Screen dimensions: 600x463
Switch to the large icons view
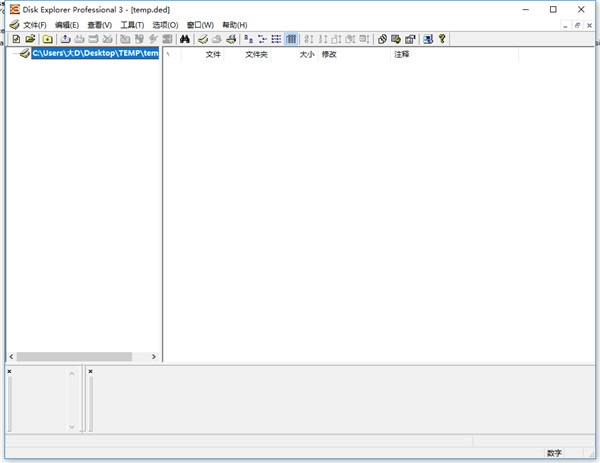point(249,39)
